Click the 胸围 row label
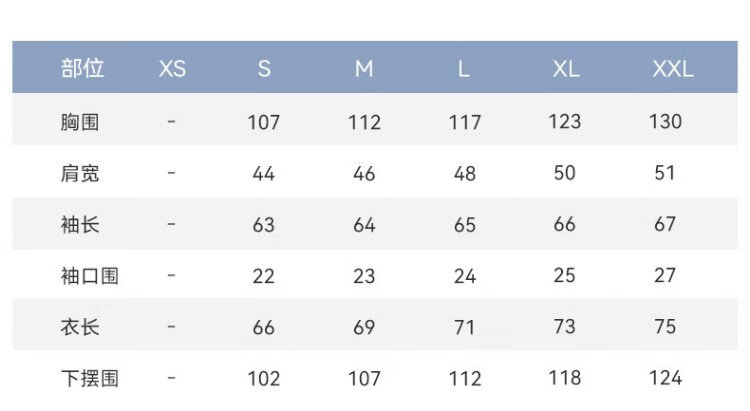The image size is (750, 411). tap(80, 122)
